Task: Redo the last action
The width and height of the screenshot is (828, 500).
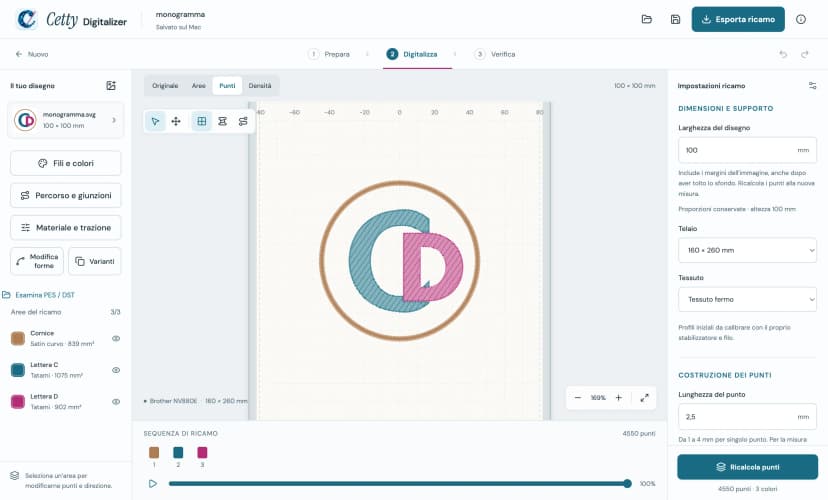Action: [x=805, y=54]
